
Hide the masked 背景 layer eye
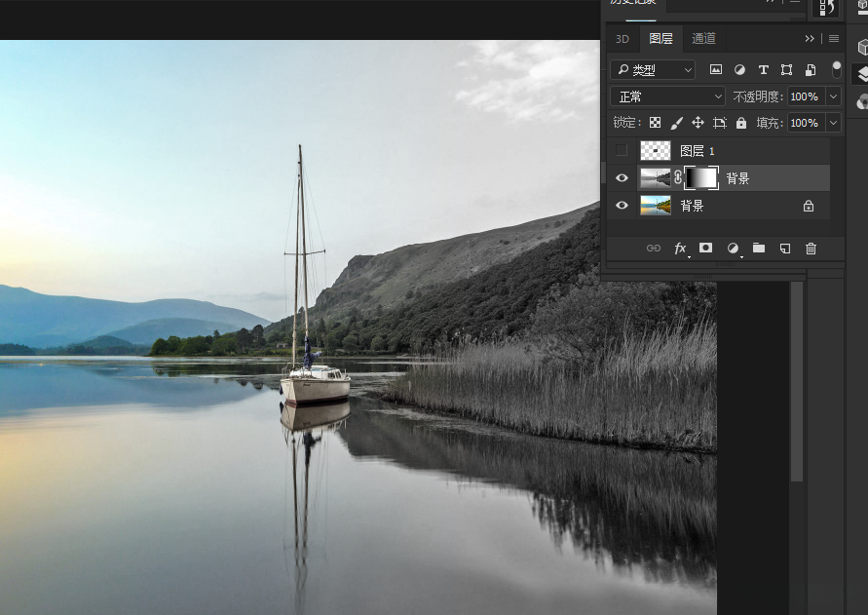pos(622,177)
